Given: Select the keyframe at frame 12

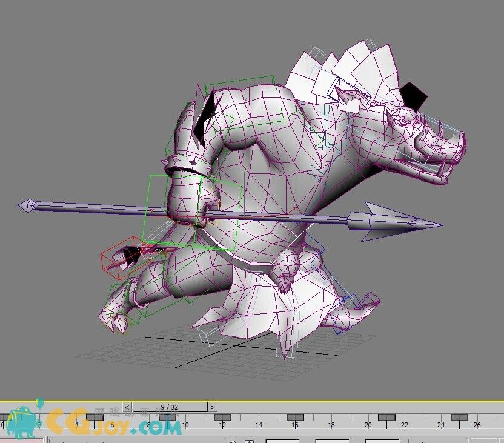Looking at the screenshot, I should coord(222,417).
